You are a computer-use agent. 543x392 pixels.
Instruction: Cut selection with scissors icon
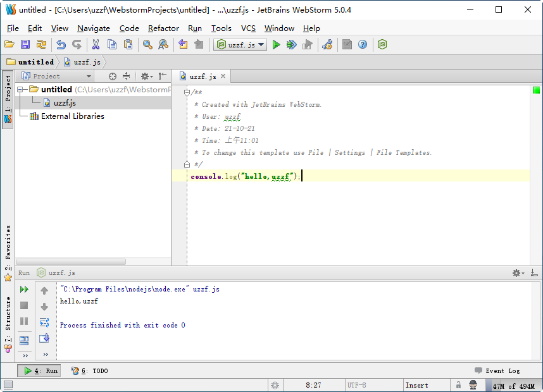(x=96, y=45)
